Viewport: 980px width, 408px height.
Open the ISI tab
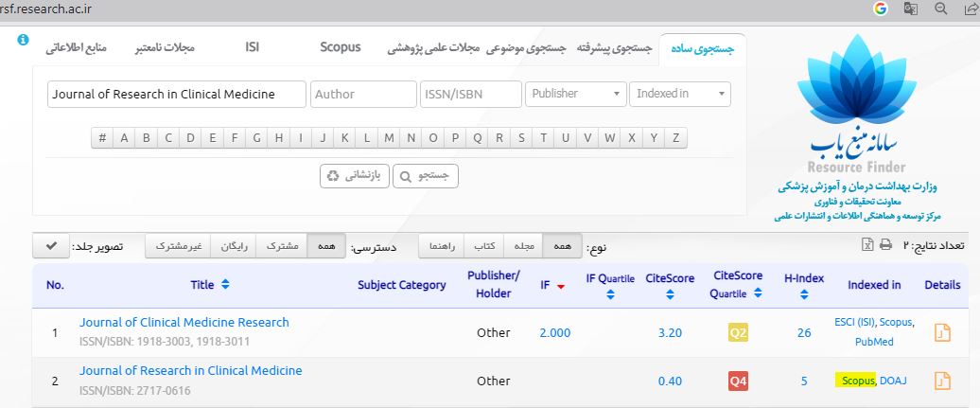[253, 47]
